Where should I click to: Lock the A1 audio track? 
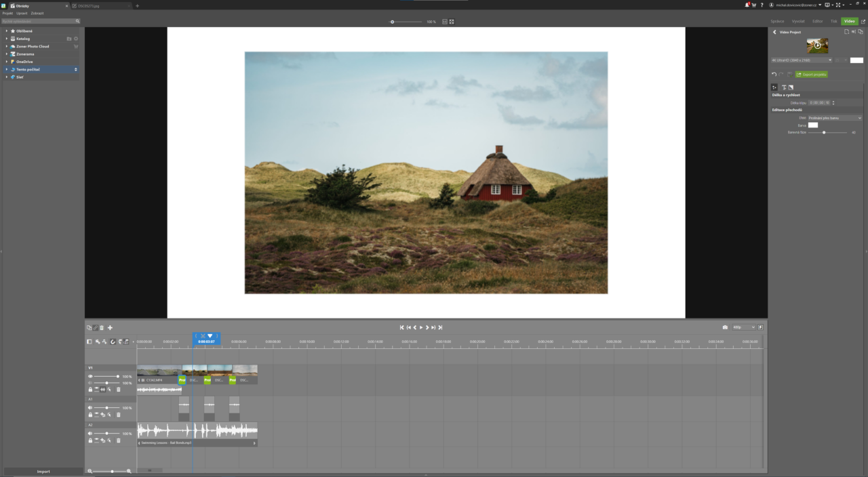pos(90,415)
